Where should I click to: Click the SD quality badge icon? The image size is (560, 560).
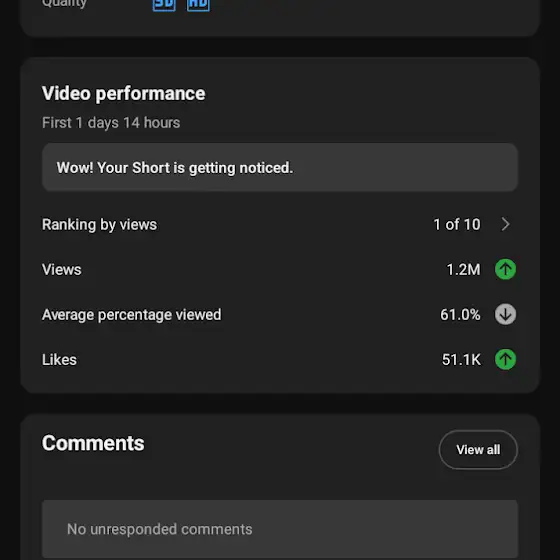[x=164, y=5]
